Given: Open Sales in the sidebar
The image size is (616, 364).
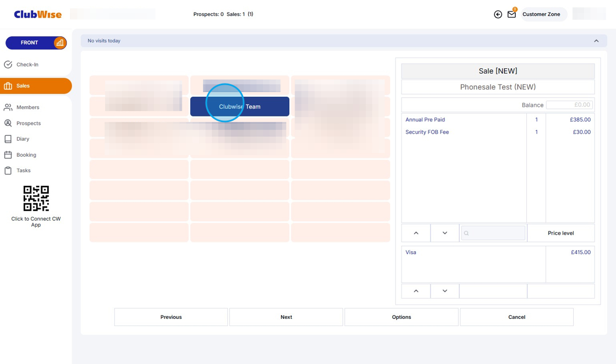Looking at the screenshot, I should [36, 86].
